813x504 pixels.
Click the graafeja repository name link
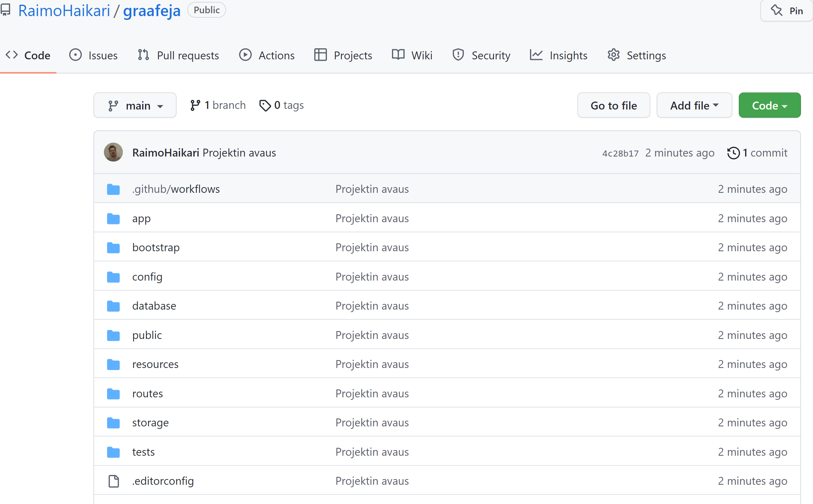pyautogui.click(x=152, y=11)
